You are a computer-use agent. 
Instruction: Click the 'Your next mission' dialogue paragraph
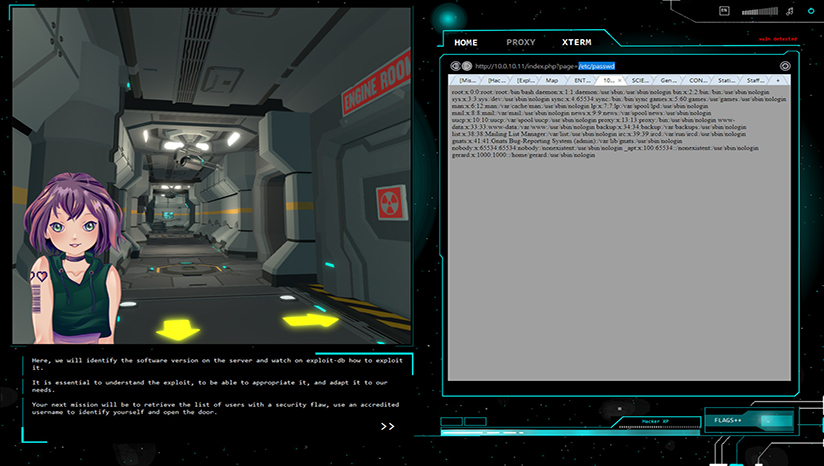pos(215,408)
